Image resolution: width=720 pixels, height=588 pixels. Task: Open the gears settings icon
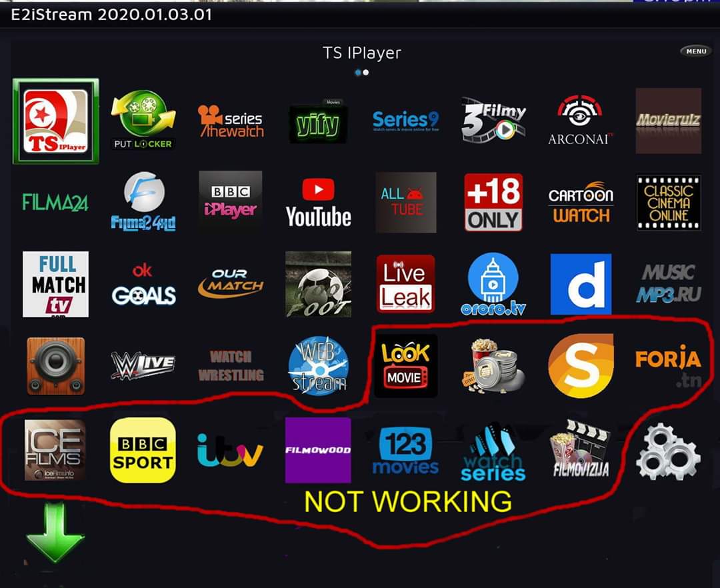668,452
